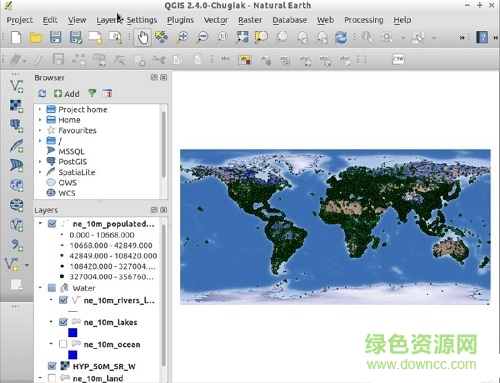Image resolution: width=500 pixels, height=383 pixels.
Task: Create a new project with the New icon
Action: (x=16, y=37)
